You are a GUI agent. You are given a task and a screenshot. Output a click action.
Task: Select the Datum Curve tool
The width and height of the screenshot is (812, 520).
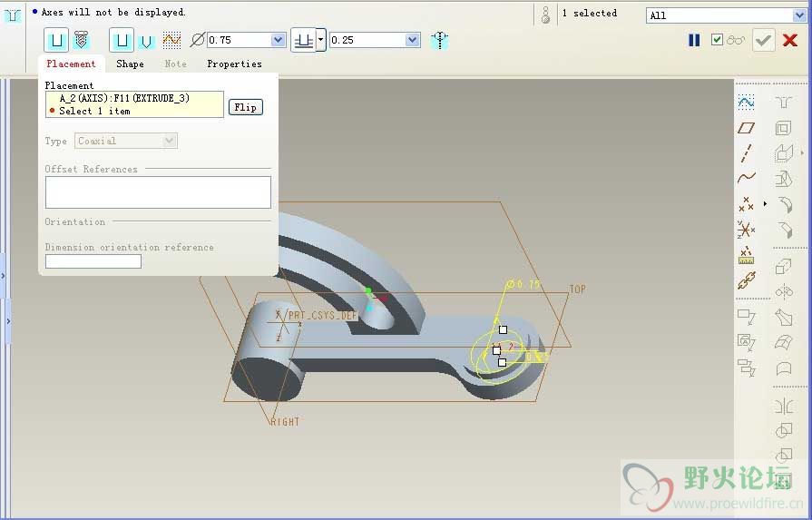click(x=747, y=178)
